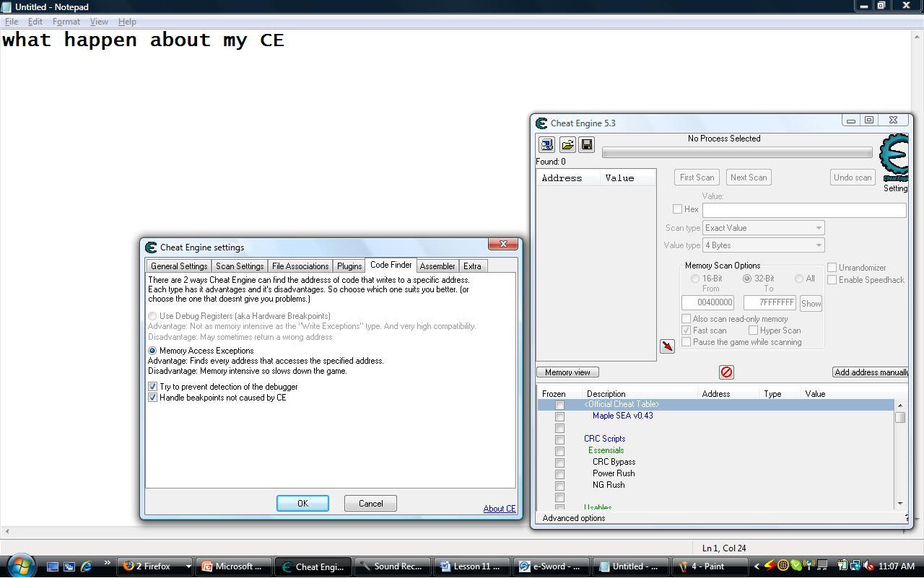Confirm settings with the OK button
Screen dimensions: 924x578
pyautogui.click(x=302, y=504)
